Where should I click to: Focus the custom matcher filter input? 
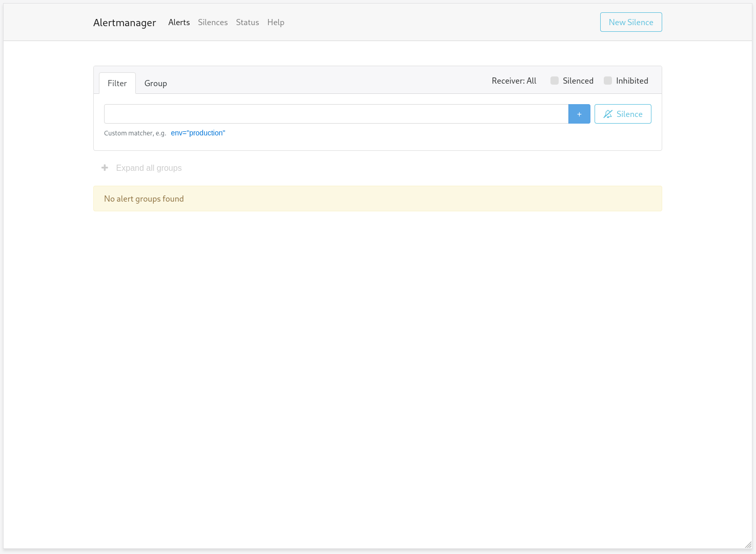(336, 114)
